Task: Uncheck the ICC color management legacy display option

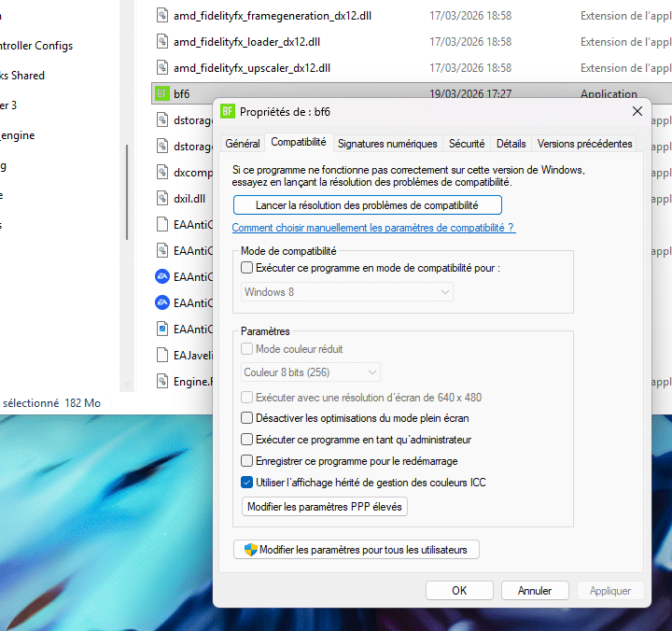Action: click(247, 483)
